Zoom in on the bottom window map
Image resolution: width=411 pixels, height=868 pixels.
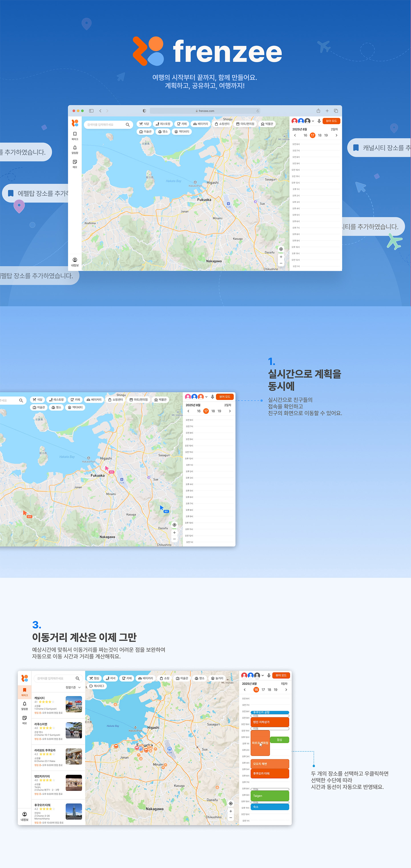click(x=231, y=811)
